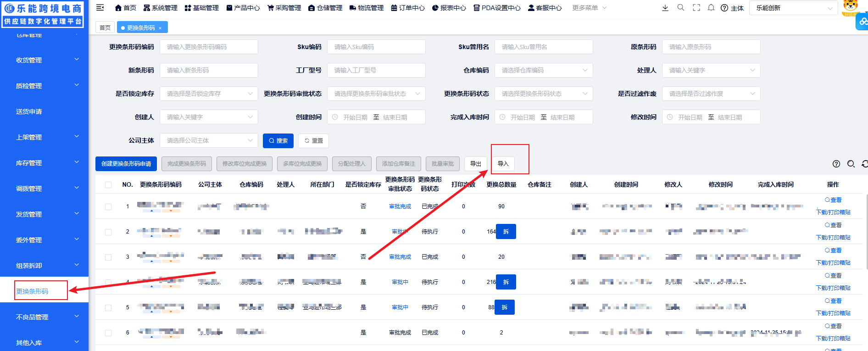Open the 处理人 dropdown
The image size is (868, 351).
pos(711,70)
